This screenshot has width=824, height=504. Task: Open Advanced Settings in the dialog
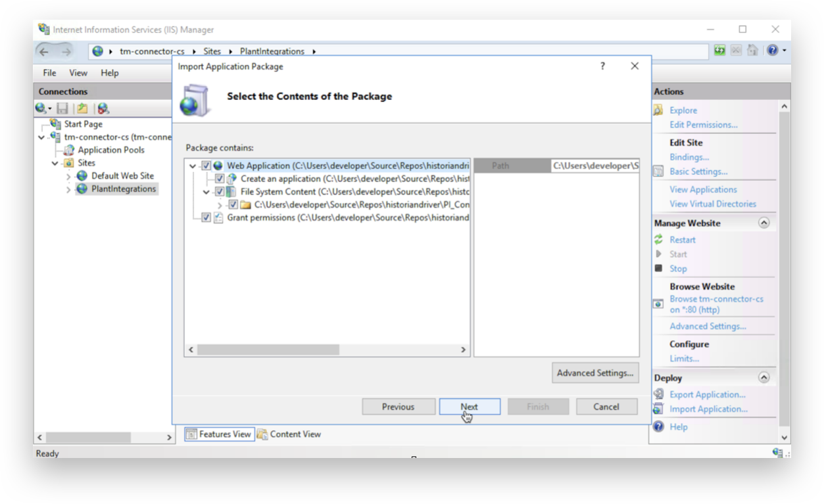tap(594, 373)
